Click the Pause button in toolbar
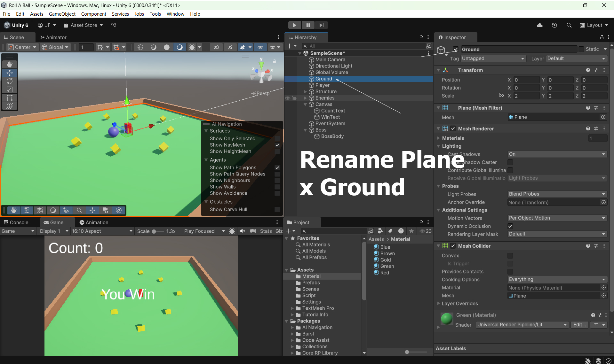Image resolution: width=614 pixels, height=364 pixels. point(308,25)
